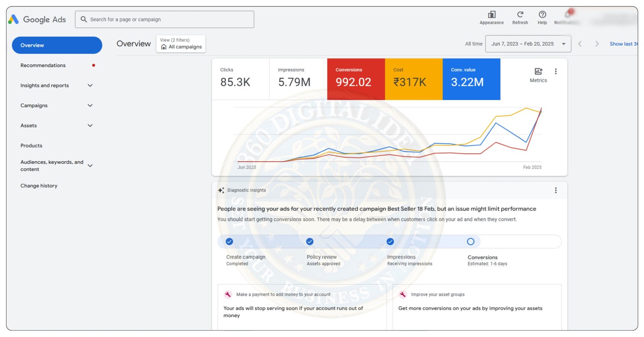This screenshot has height=337, width=644.
Task: Click the Show last 30 days link
Action: coord(623,44)
